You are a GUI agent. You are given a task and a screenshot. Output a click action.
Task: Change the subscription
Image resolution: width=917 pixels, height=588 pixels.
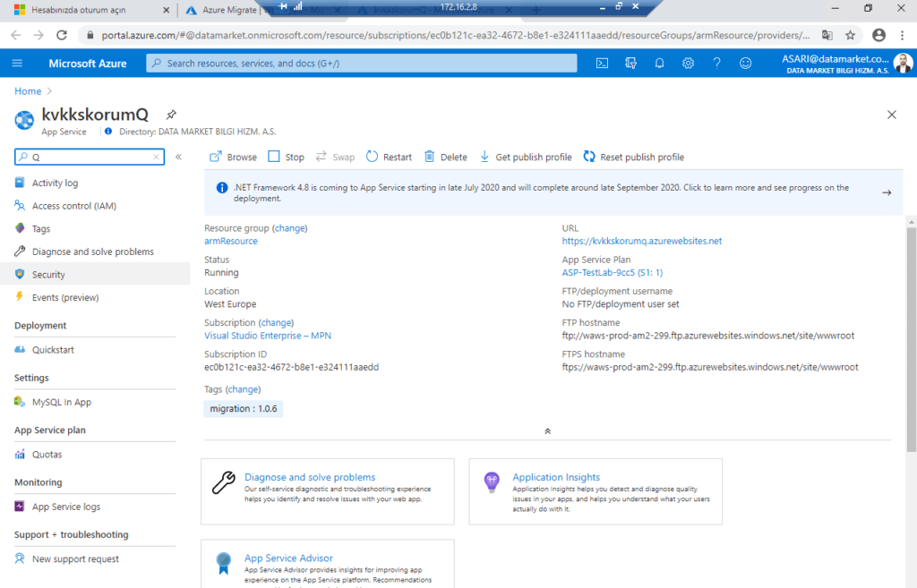click(276, 323)
